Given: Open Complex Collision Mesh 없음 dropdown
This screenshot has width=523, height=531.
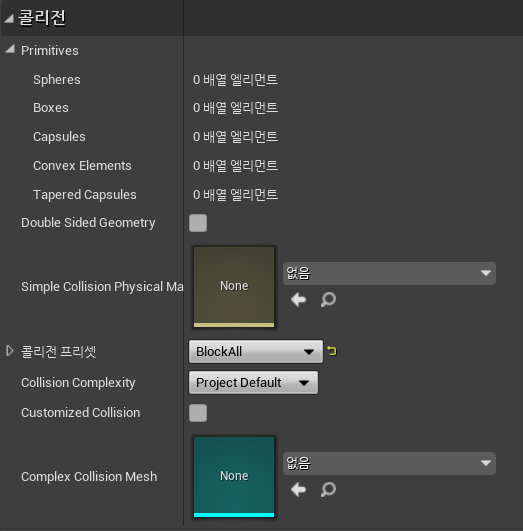Looking at the screenshot, I should pos(389,463).
